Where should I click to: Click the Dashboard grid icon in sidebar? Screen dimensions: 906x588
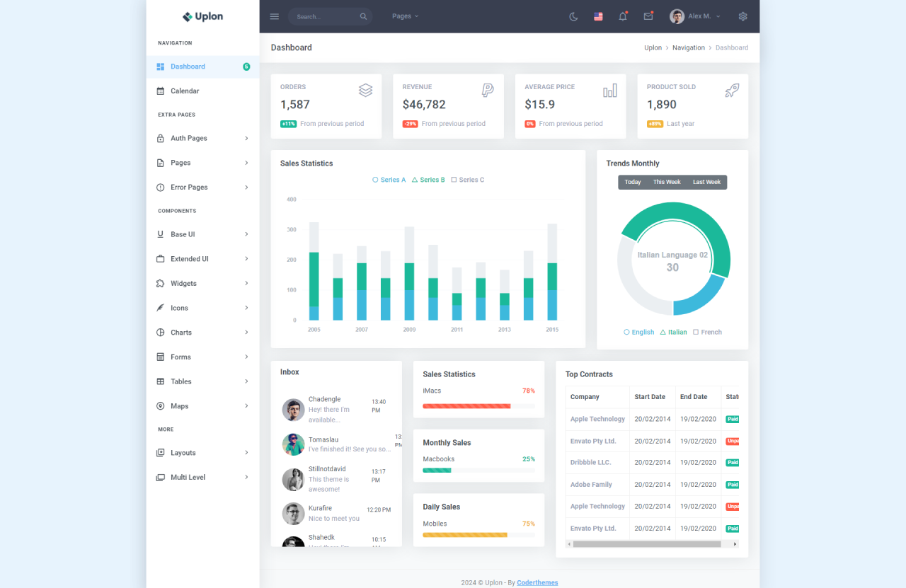click(x=161, y=67)
